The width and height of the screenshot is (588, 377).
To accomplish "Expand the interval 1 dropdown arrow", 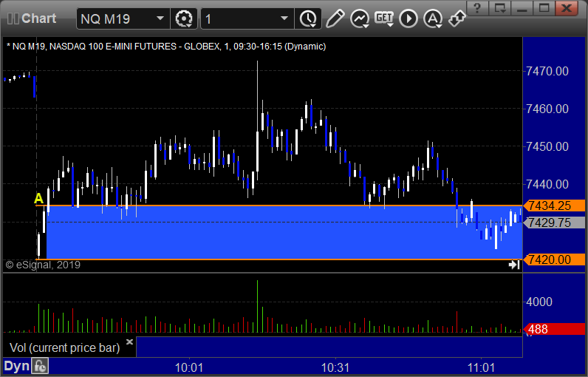I will point(284,18).
